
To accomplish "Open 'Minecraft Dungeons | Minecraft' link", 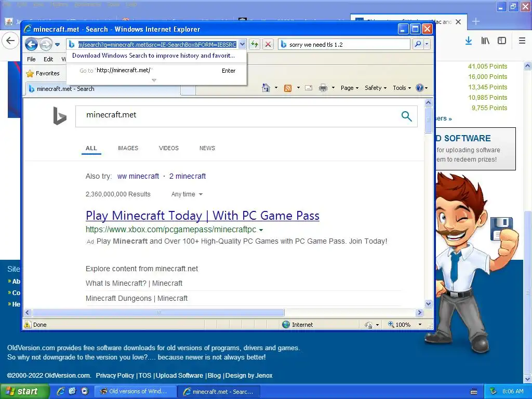I will [137, 299].
